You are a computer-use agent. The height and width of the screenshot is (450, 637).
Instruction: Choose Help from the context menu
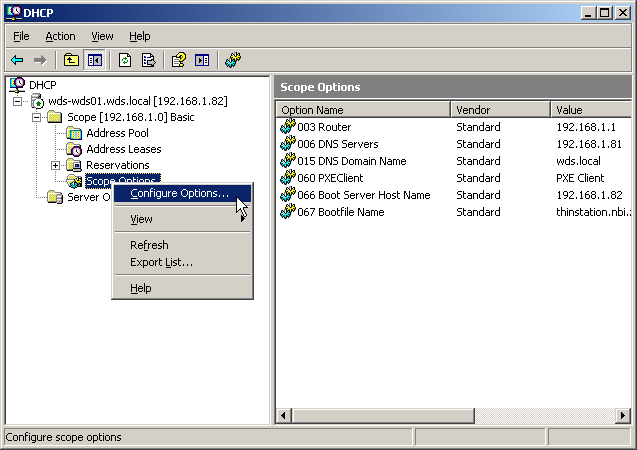(x=182, y=288)
